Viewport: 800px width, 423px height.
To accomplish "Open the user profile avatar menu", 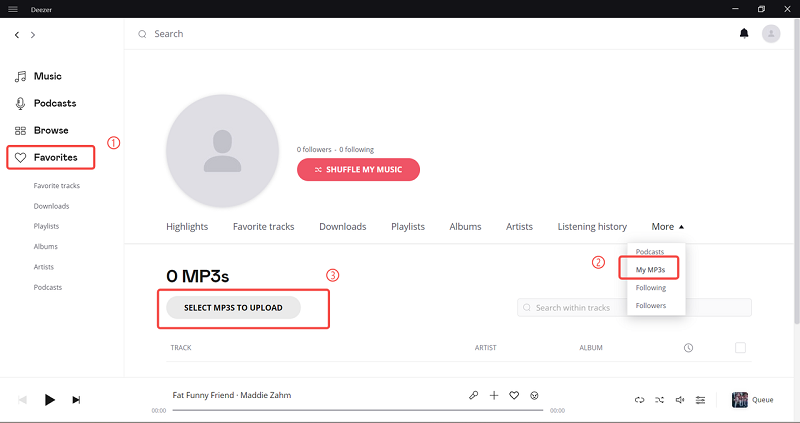I will (770, 34).
